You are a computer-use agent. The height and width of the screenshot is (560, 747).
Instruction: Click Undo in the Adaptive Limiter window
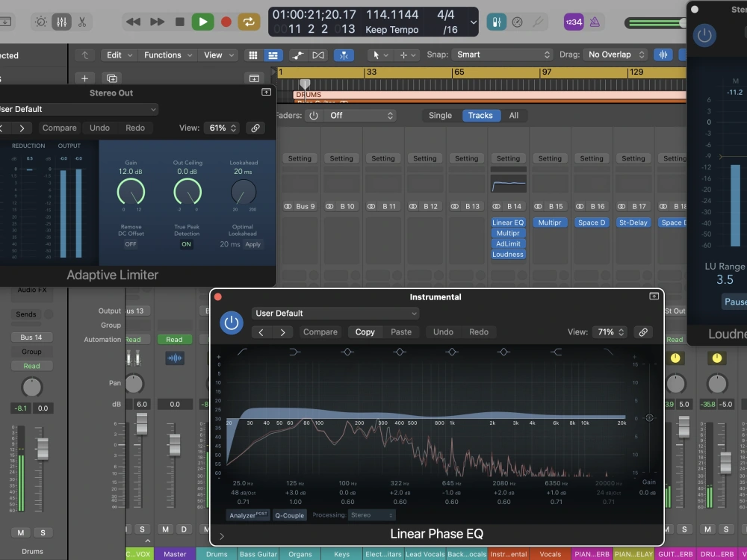click(99, 128)
